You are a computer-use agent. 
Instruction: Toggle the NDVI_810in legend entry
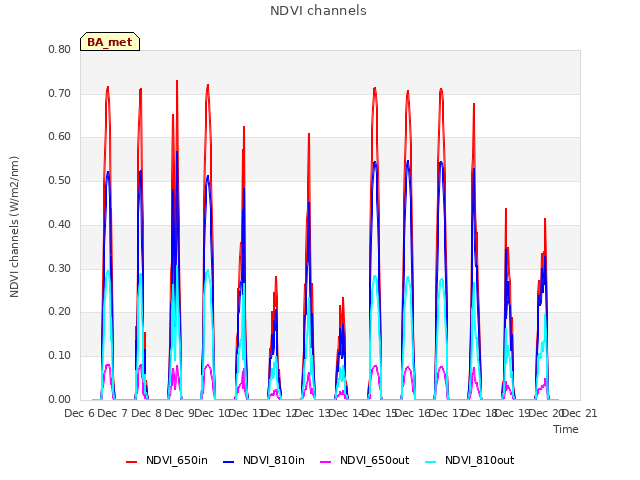point(264,460)
